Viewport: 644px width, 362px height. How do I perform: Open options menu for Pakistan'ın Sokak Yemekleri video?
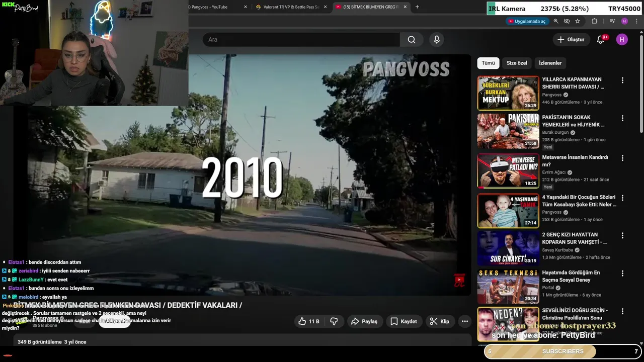click(x=622, y=118)
